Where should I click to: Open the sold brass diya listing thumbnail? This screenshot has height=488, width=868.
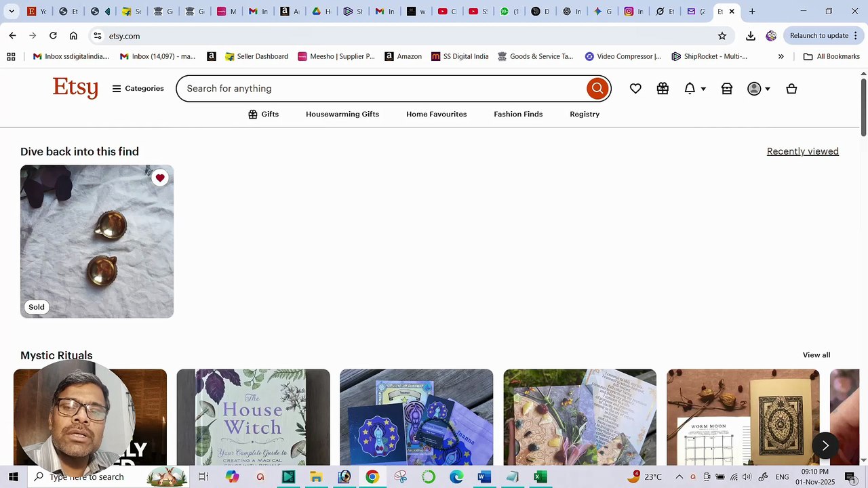click(97, 241)
